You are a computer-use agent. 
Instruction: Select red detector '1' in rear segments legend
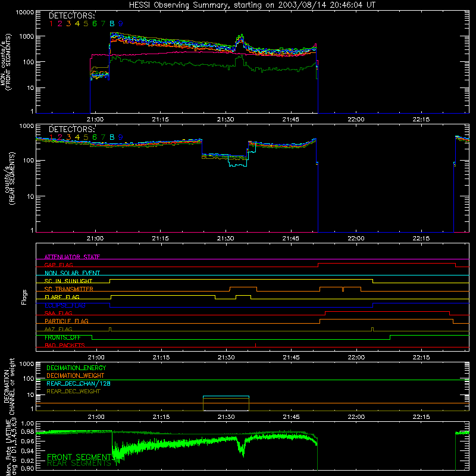(51, 137)
